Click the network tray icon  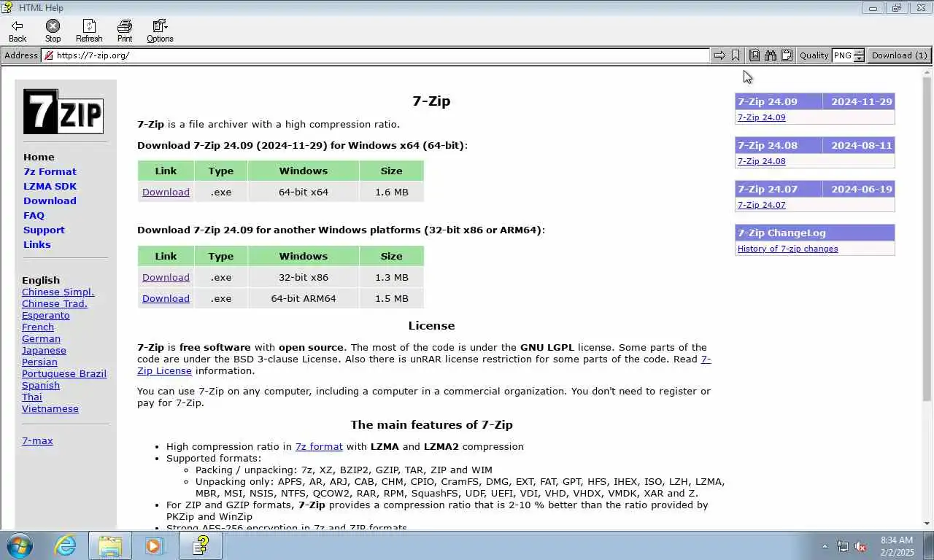[843, 546]
